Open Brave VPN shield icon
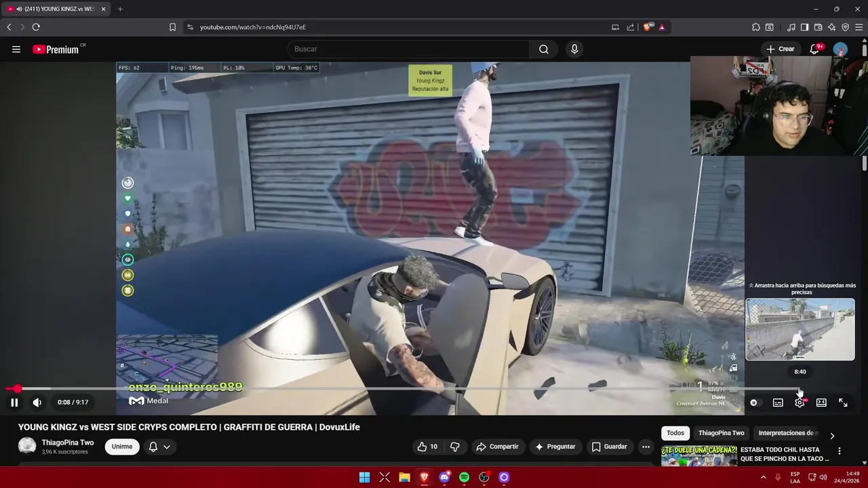Viewport: 868px width, 488px height. coord(846,27)
